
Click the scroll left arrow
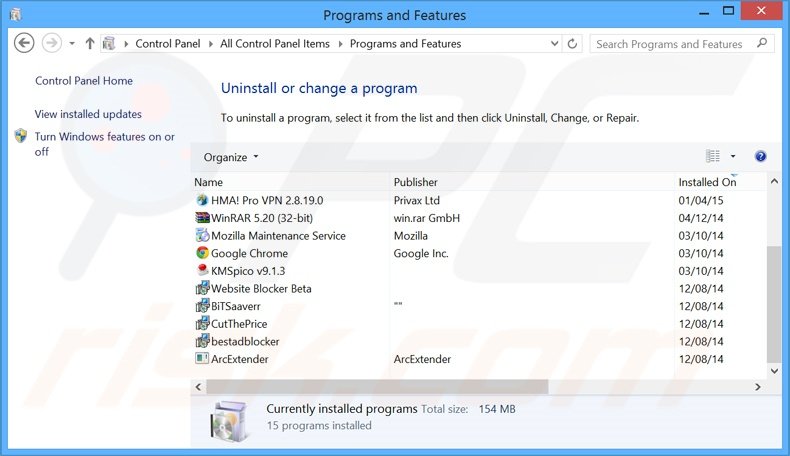pyautogui.click(x=198, y=386)
